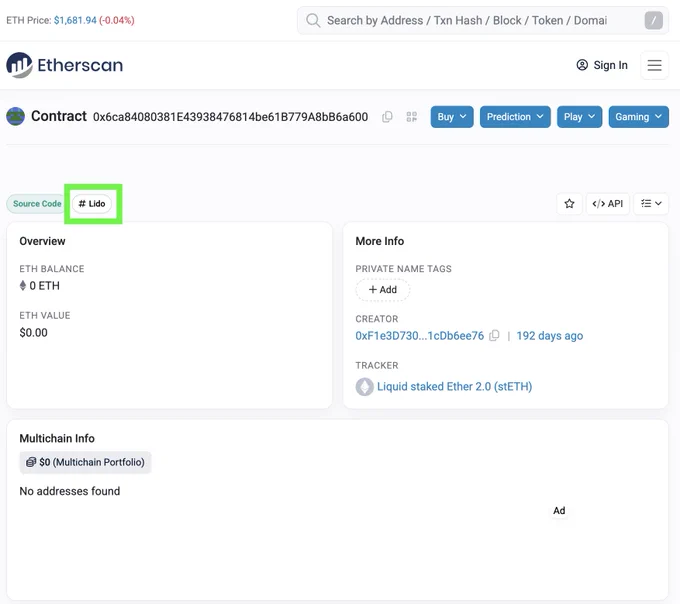Click the $0.00 ETH value
Image resolution: width=680 pixels, height=604 pixels.
(x=33, y=333)
